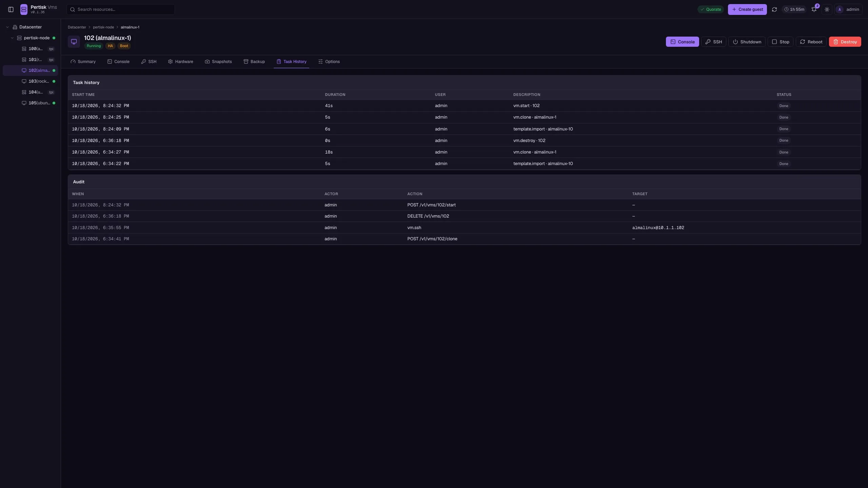868x488 pixels.
Task: Click the red Destroy button
Action: coord(845,42)
